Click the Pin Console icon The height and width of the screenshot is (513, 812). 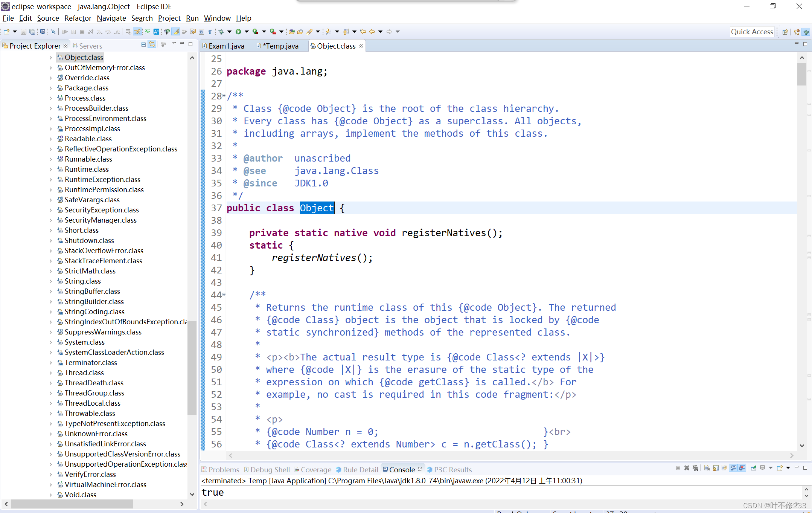(754, 468)
